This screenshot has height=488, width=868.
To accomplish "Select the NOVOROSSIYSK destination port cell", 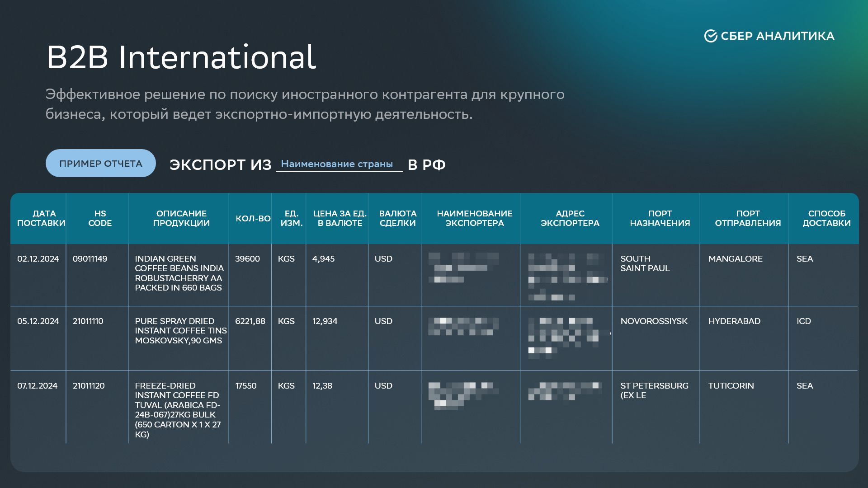I will (654, 321).
